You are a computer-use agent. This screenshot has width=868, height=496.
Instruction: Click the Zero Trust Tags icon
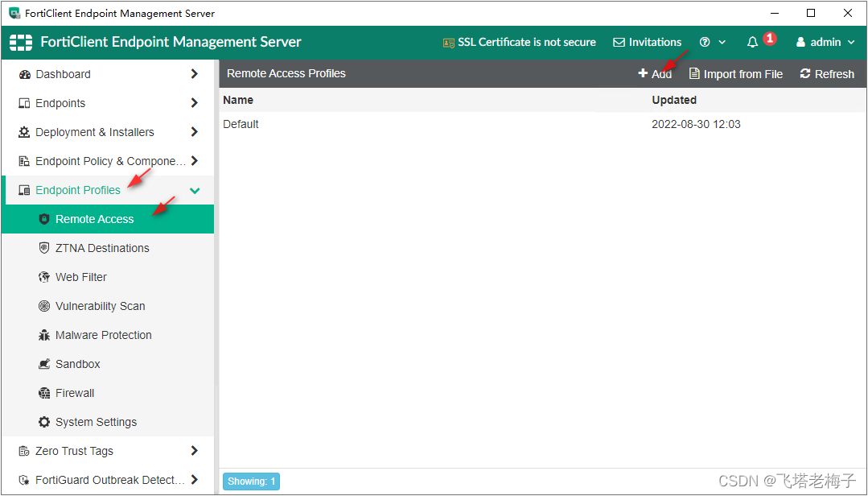[x=24, y=451]
